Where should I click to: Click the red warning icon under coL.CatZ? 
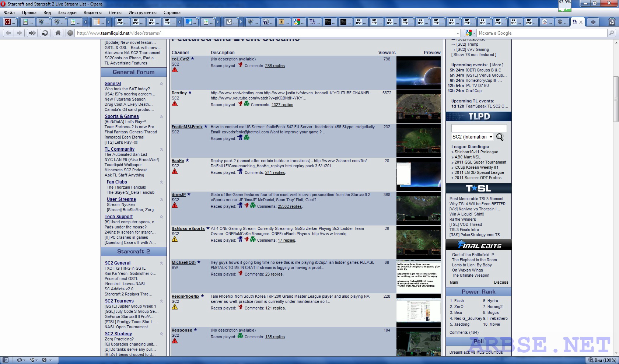click(x=175, y=70)
